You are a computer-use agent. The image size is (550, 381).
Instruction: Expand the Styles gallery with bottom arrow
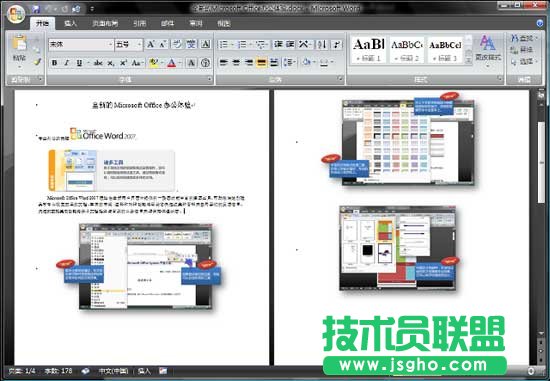469,60
